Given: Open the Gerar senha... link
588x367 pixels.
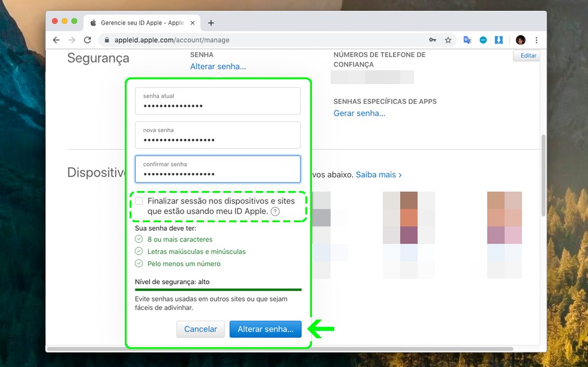Looking at the screenshot, I should click(x=359, y=114).
